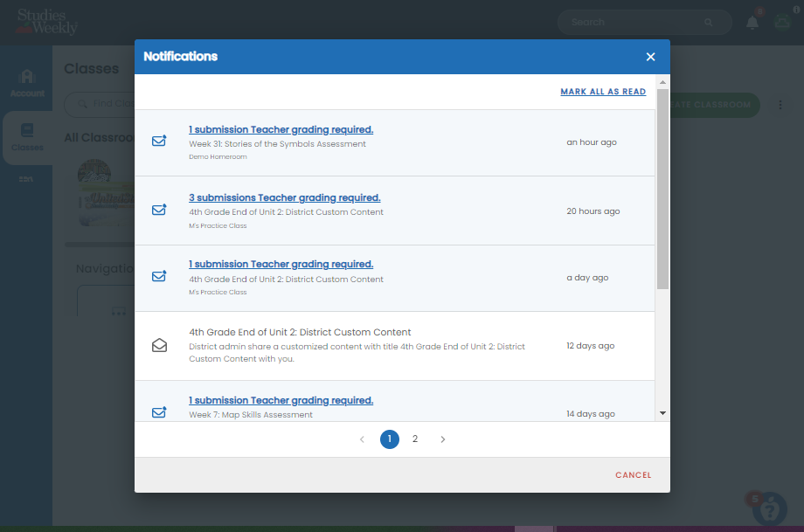Click unread envelope icon for 3 submissions notification

tap(159, 210)
